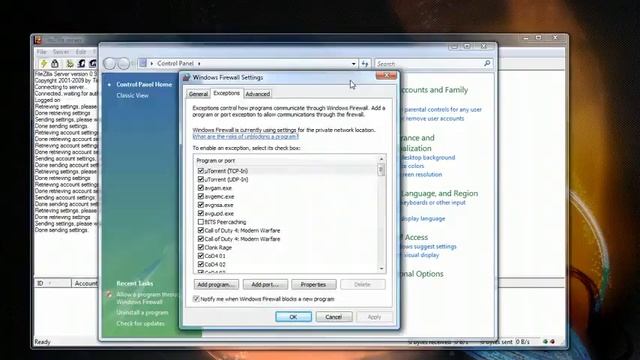This screenshot has height=360, width=640.
Task: Toggle Notify me when Firewall blocks a program
Action: point(196,299)
